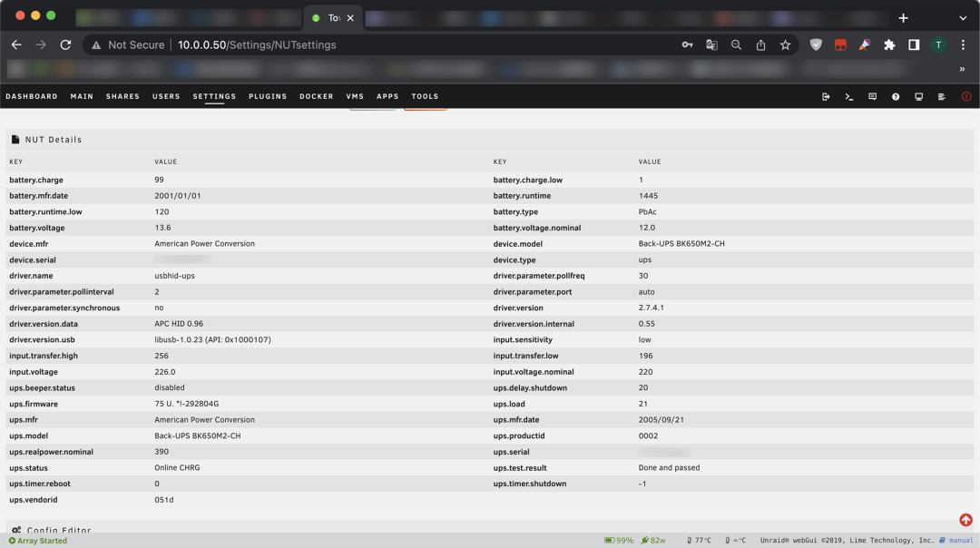This screenshot has width=980, height=548.
Task: Open the profile avatar T
Action: (x=938, y=45)
